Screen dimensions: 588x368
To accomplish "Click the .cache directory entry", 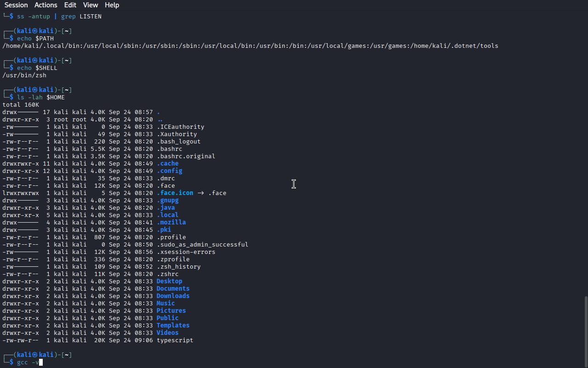I will (x=167, y=164).
